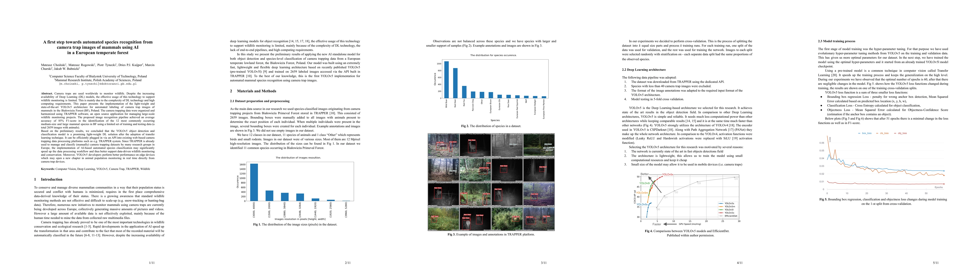Click the Red Deer bar in Fig 2

[x=455, y=83]
